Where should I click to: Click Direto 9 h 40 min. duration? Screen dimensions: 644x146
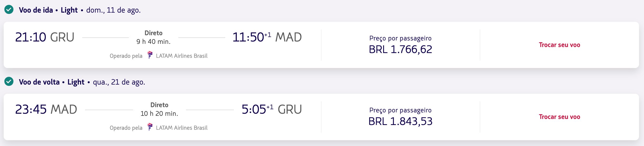154,37
